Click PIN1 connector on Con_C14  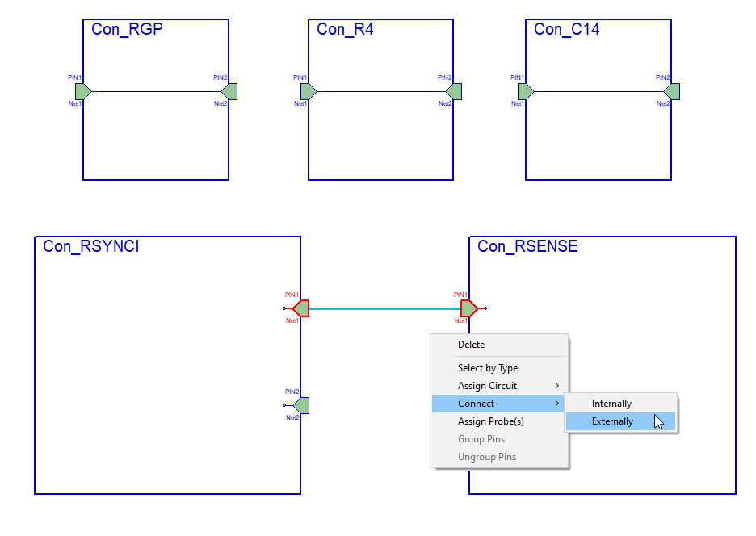click(x=526, y=91)
